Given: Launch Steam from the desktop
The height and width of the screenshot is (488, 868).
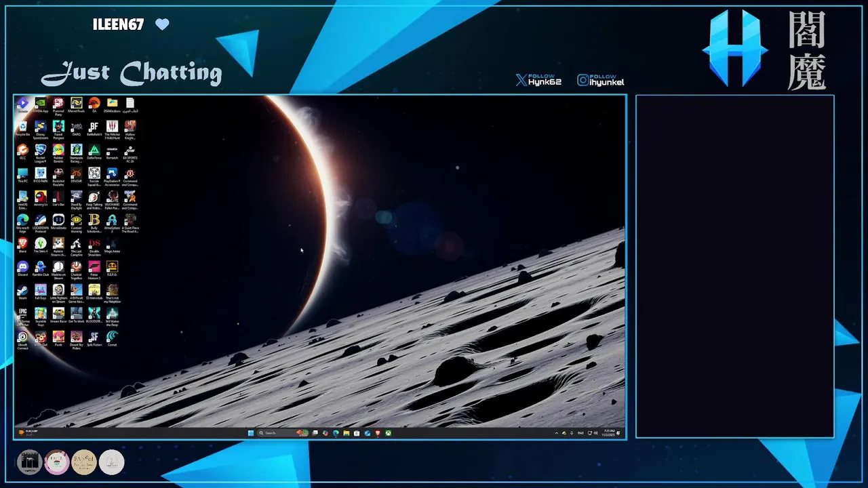Looking at the screenshot, I should coord(22,293).
